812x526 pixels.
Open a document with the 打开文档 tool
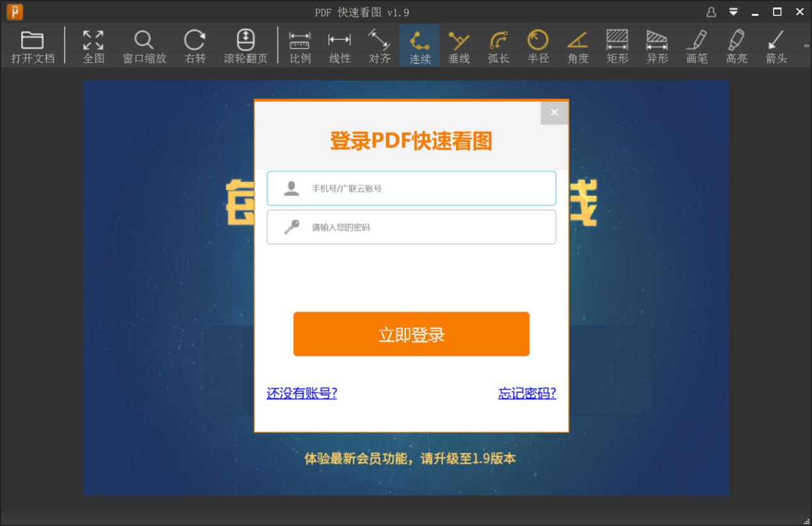coord(33,45)
